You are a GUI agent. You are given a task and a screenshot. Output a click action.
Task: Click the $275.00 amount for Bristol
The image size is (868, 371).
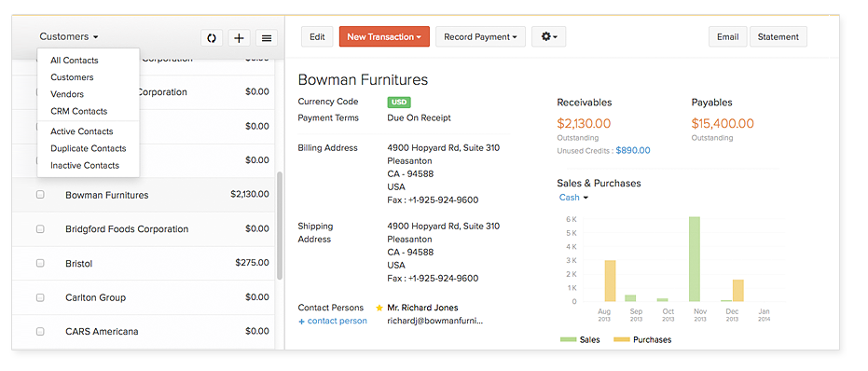tap(252, 263)
